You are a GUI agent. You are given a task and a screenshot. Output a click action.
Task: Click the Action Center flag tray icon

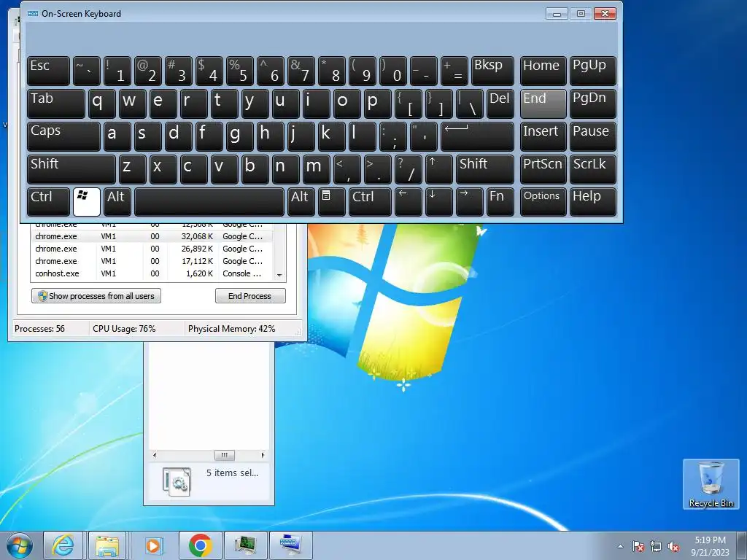(x=638, y=546)
